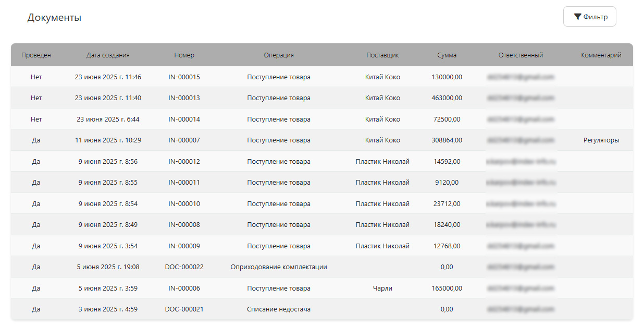Click the Регуляторы comment cell
644x325 pixels.
pos(601,140)
